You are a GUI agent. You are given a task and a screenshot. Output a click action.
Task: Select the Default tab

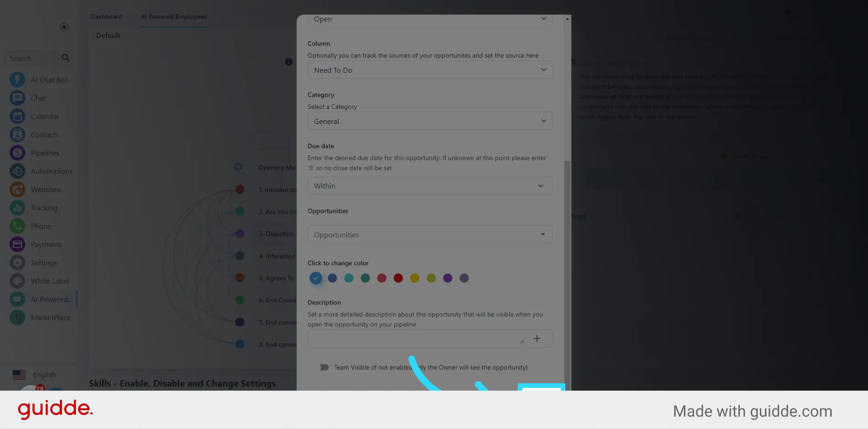coord(108,36)
